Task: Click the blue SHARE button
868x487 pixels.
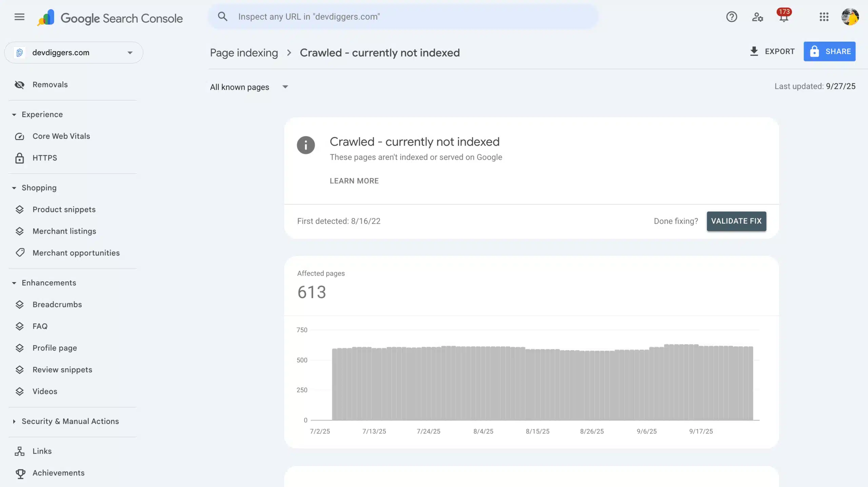Action: click(x=829, y=52)
